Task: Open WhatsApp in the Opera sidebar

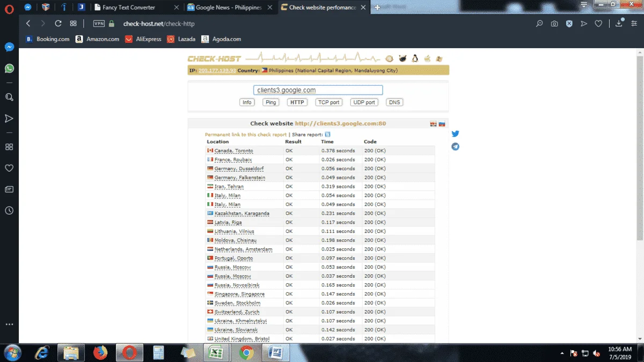Action: [x=9, y=69]
